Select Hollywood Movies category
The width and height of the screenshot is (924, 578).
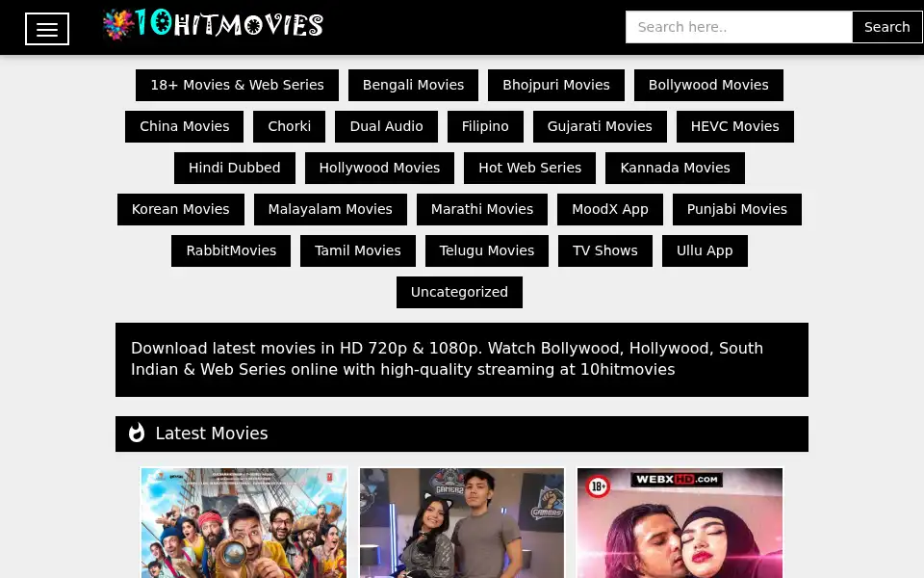[379, 168]
